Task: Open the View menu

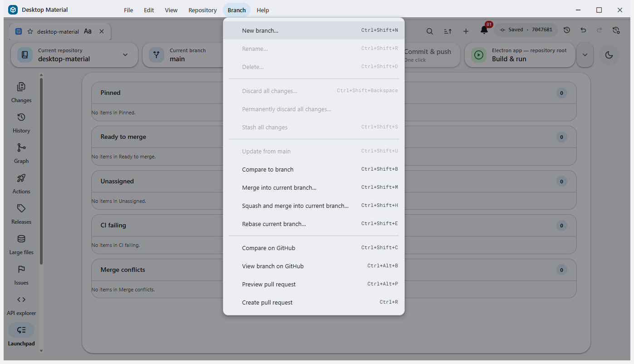Action: pyautogui.click(x=171, y=10)
